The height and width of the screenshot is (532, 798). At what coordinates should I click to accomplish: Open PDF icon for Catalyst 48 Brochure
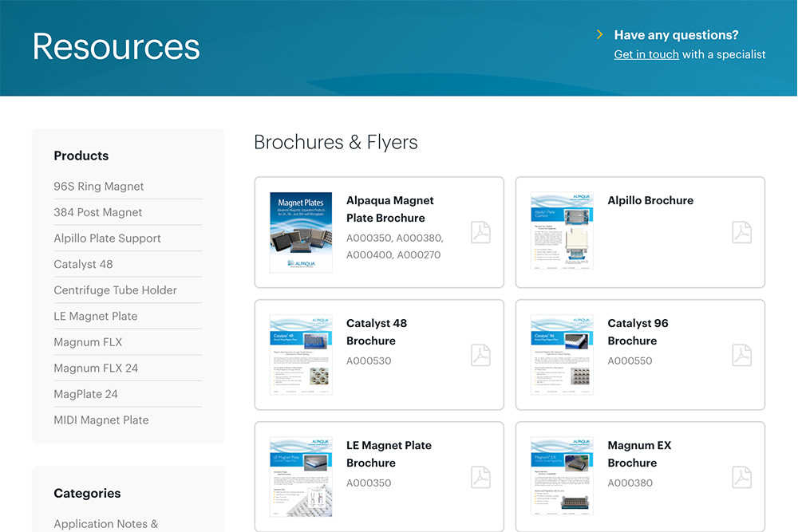[x=480, y=355]
